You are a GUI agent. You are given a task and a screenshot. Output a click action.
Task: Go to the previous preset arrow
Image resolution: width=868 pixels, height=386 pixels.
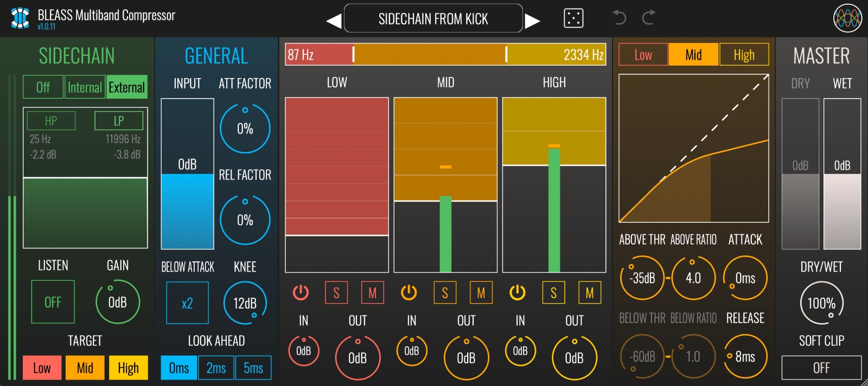[334, 21]
